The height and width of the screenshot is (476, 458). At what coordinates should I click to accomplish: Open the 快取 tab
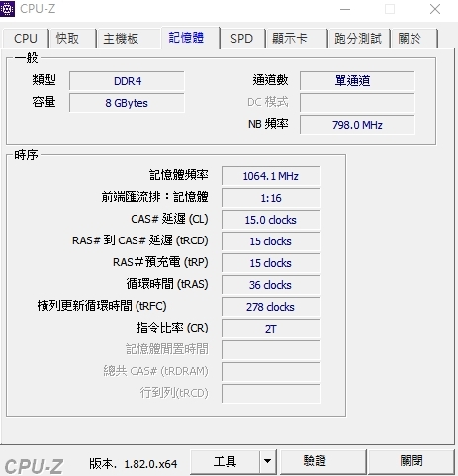tap(73, 39)
